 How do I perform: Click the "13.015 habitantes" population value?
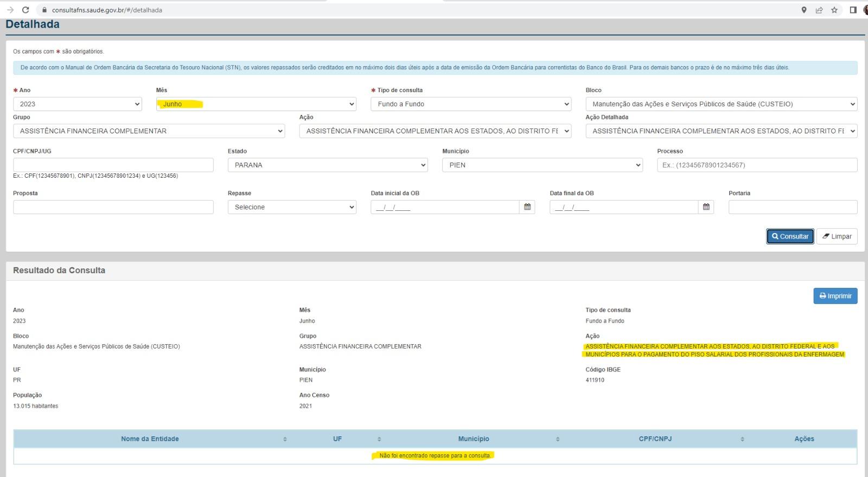click(35, 406)
